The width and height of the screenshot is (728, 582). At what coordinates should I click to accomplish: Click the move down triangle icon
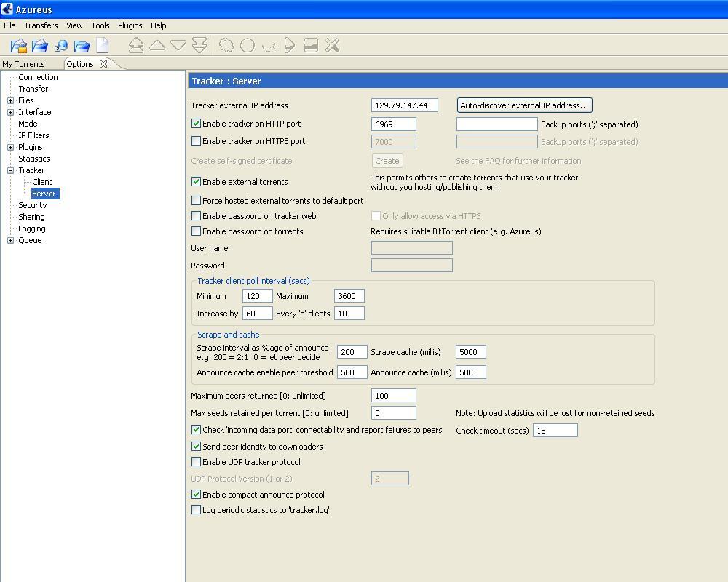178,46
